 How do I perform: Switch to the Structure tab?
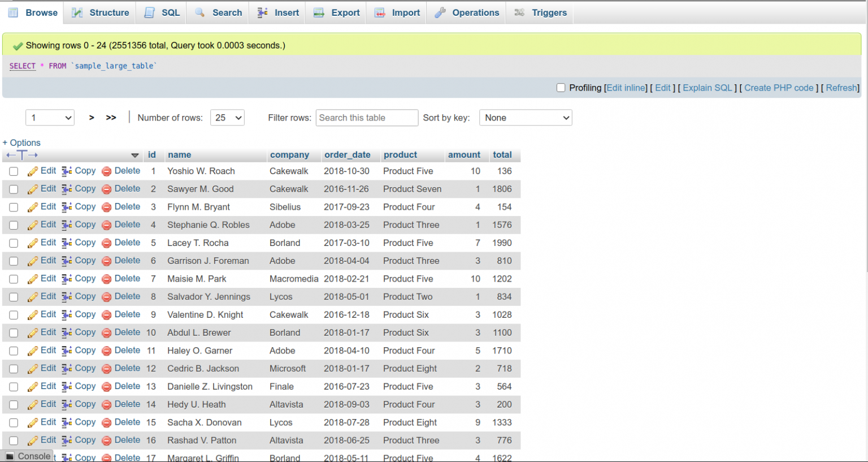[x=99, y=12]
